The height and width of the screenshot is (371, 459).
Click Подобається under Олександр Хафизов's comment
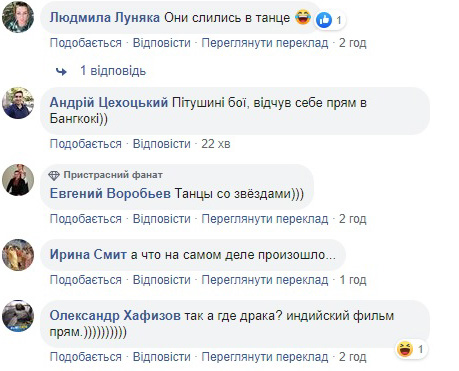86,357
